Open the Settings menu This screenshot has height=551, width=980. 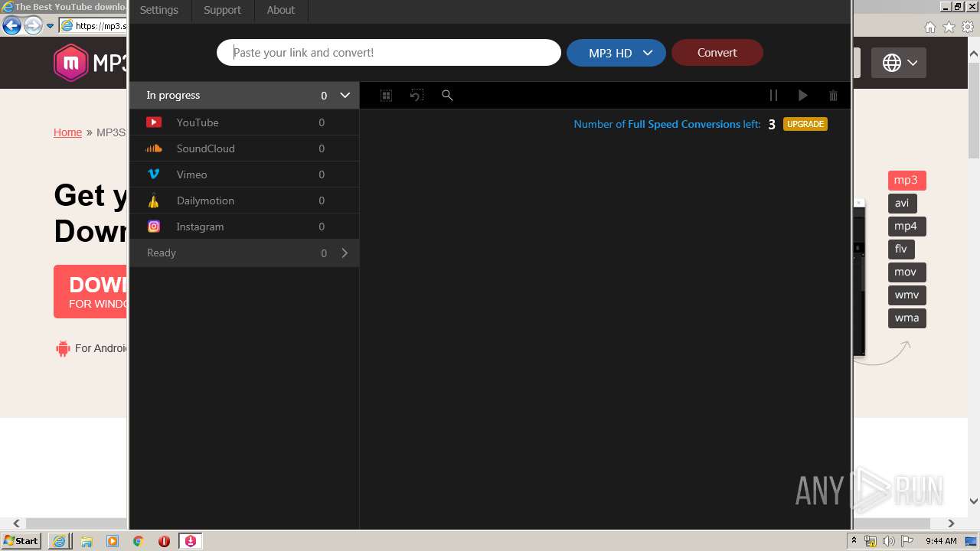pyautogui.click(x=159, y=10)
